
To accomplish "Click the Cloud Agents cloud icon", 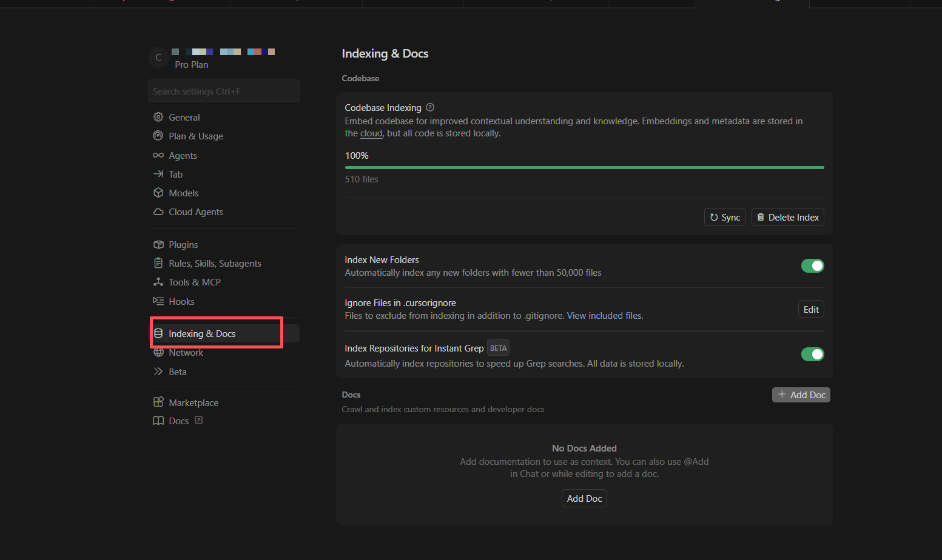I will tap(158, 212).
